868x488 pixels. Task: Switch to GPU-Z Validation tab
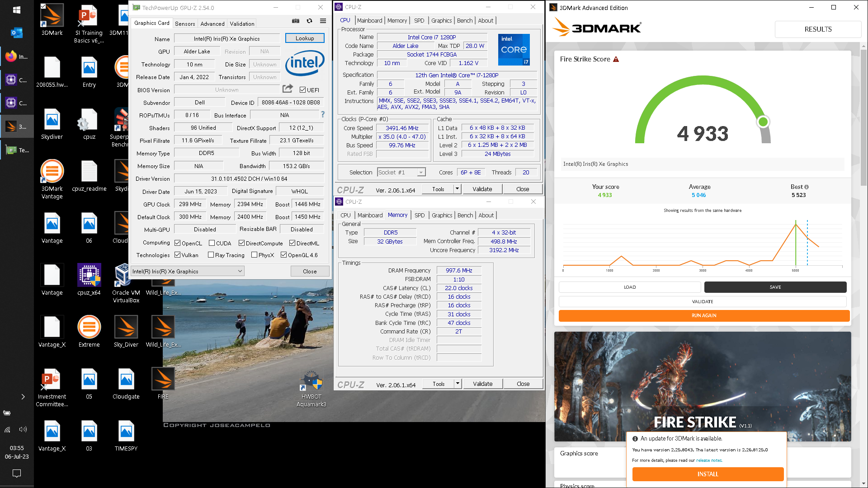click(x=242, y=23)
